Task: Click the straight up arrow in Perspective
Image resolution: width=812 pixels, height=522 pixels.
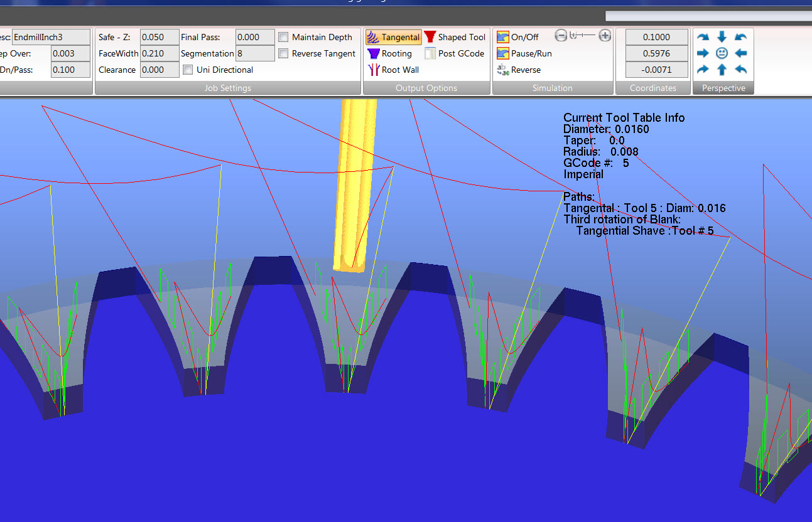Action: tap(722, 70)
